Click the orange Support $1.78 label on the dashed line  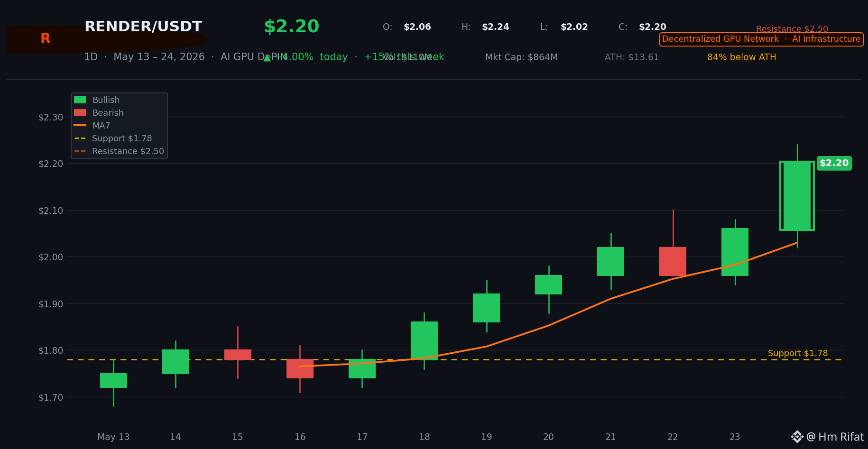[798, 353]
